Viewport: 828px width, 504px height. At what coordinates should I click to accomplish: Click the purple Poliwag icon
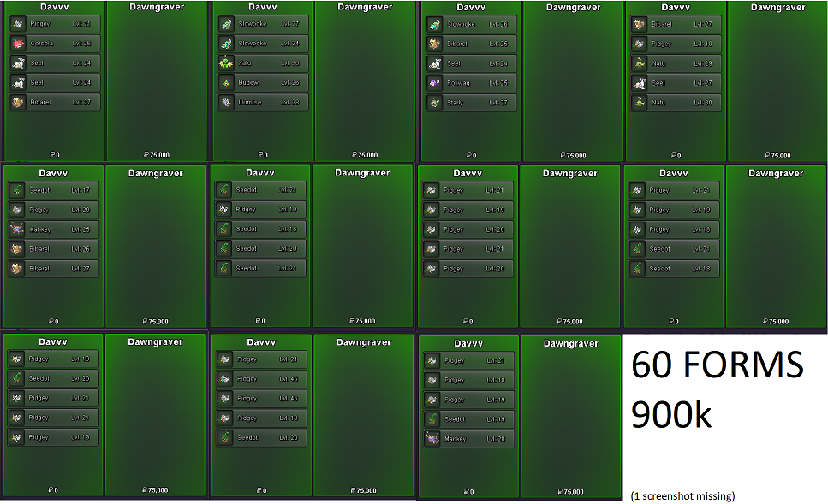coord(434,83)
